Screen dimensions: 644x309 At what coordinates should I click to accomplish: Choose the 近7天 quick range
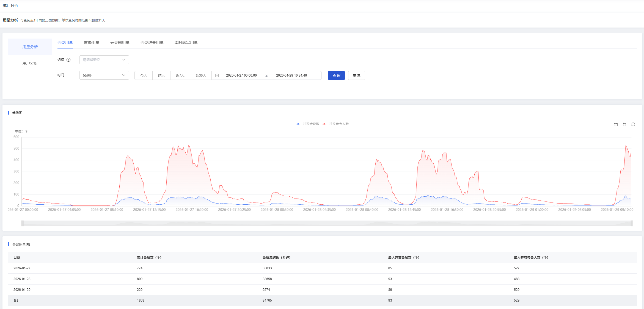180,75
